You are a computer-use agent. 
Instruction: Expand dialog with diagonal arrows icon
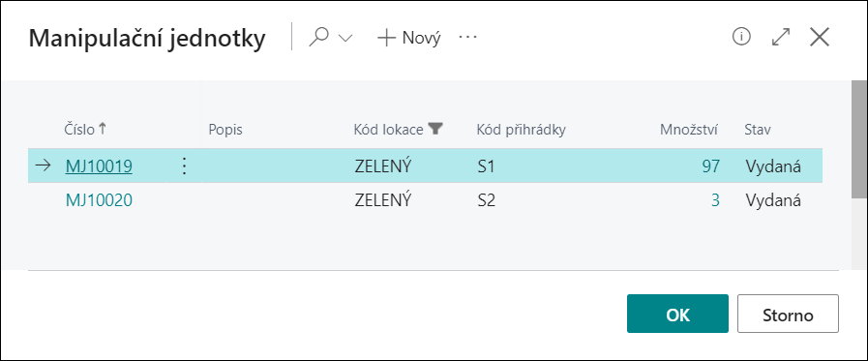tap(781, 37)
